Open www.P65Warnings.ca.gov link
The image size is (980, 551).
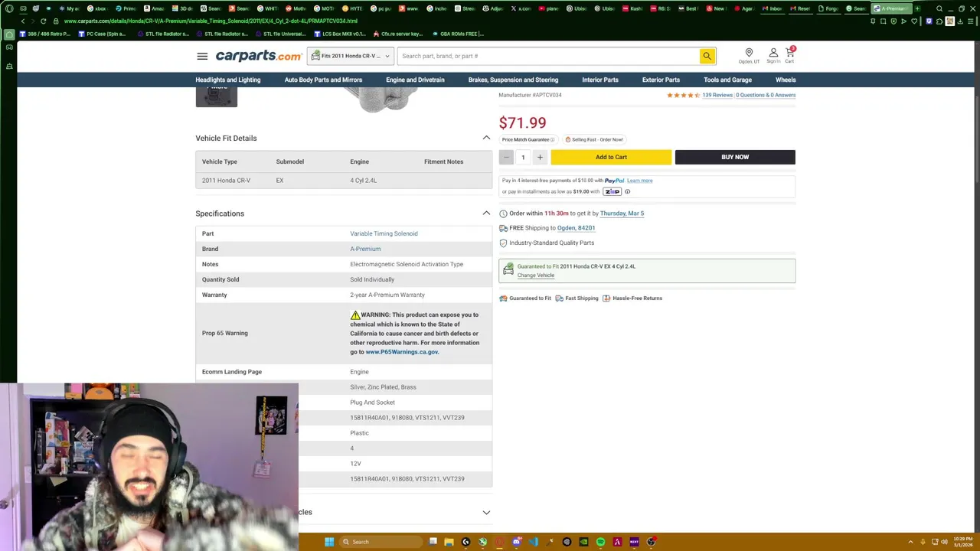coord(402,352)
